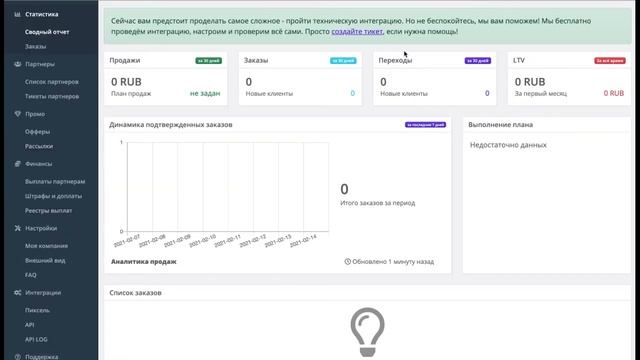Screen dimensions: 640x360
Task: Click the 2021-02-14 date on chart axis
Action: click(303, 241)
